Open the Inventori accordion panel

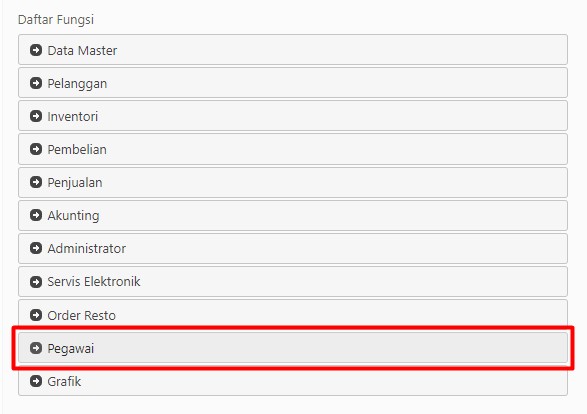coord(293,116)
